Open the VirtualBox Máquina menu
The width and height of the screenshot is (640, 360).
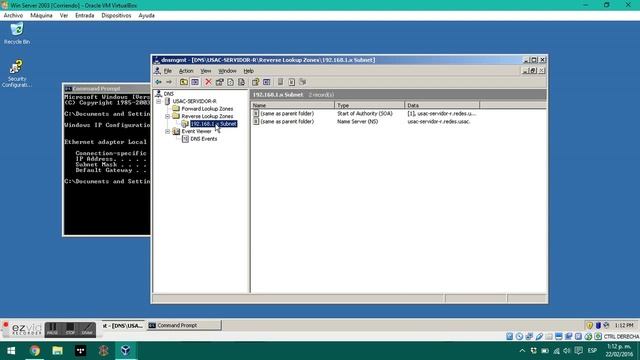click(x=41, y=16)
